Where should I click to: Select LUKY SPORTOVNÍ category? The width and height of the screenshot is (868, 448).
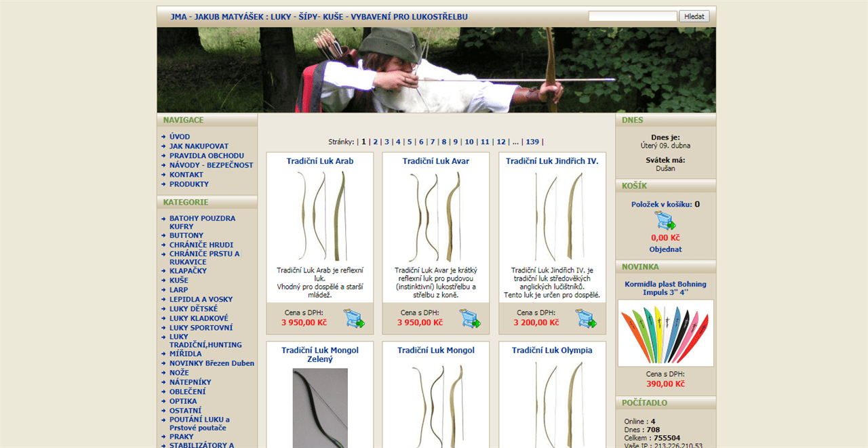(201, 327)
